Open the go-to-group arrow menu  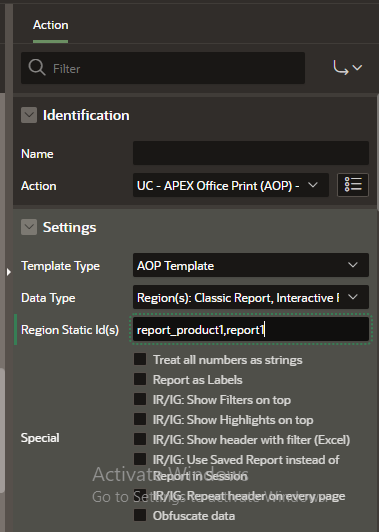click(347, 68)
